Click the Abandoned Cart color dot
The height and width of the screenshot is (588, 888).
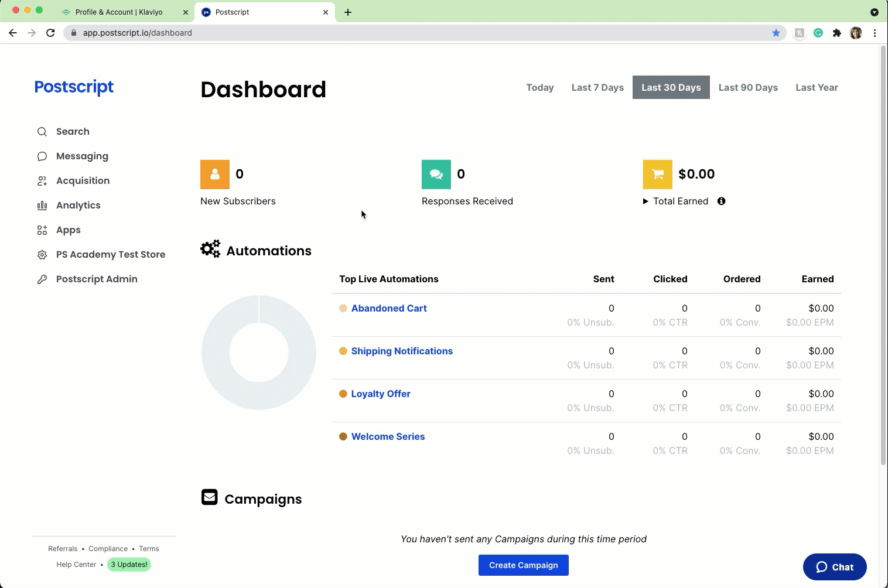click(x=343, y=308)
